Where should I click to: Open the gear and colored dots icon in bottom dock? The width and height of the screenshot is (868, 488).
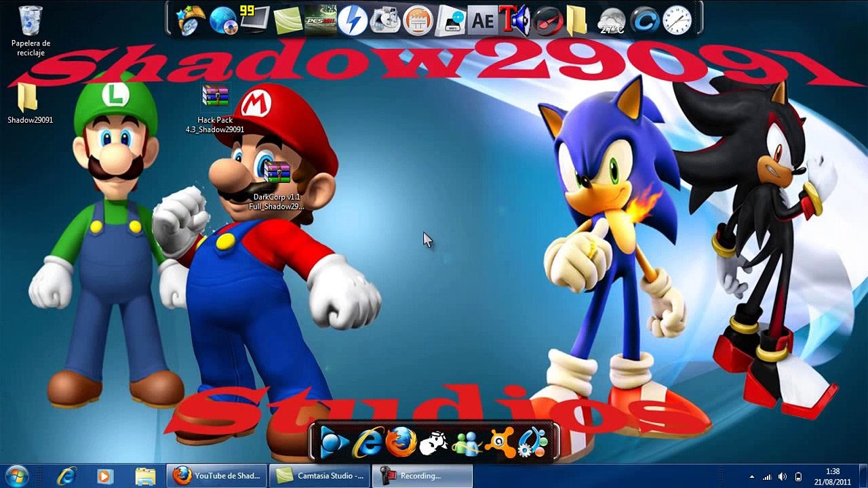point(532,443)
